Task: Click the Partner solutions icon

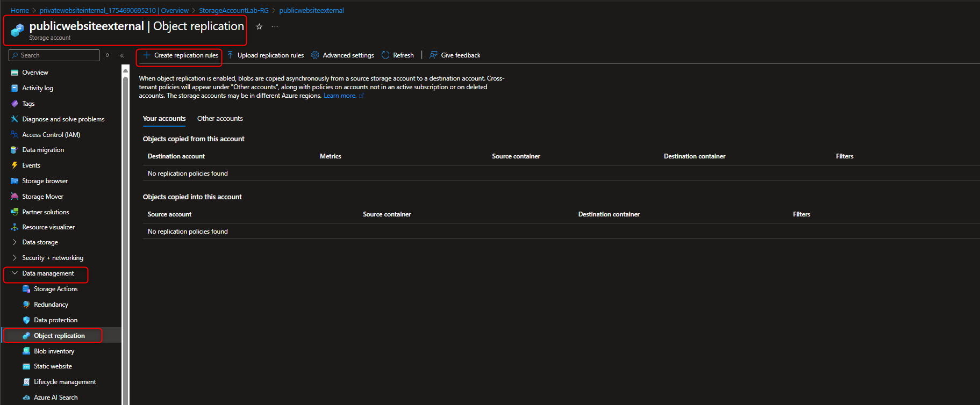Action: pos(15,212)
